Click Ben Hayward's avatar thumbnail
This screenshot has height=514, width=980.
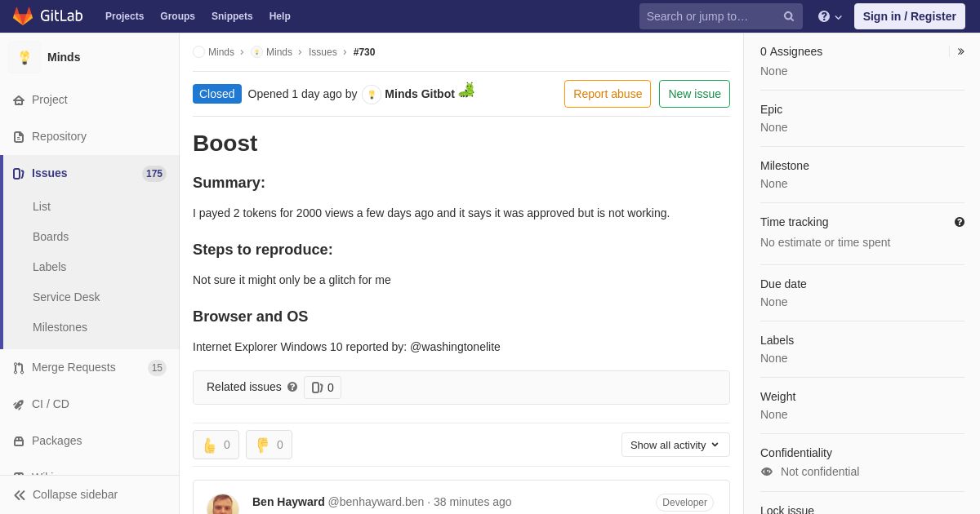(223, 504)
